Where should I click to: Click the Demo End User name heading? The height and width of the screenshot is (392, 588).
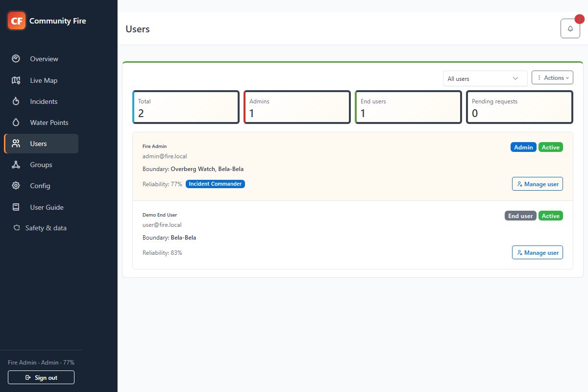[160, 215]
